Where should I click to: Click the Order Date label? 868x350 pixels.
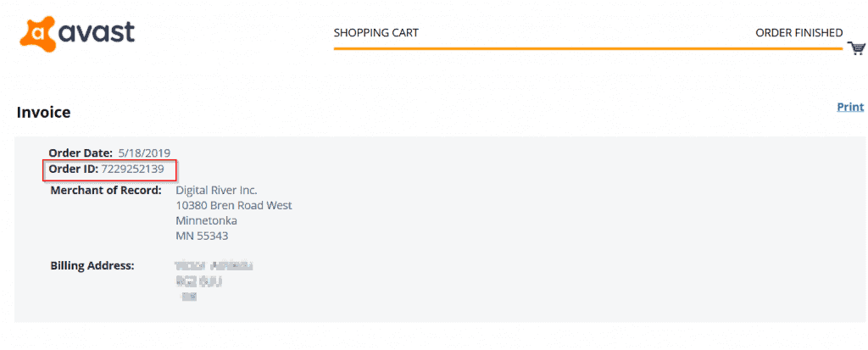click(81, 153)
